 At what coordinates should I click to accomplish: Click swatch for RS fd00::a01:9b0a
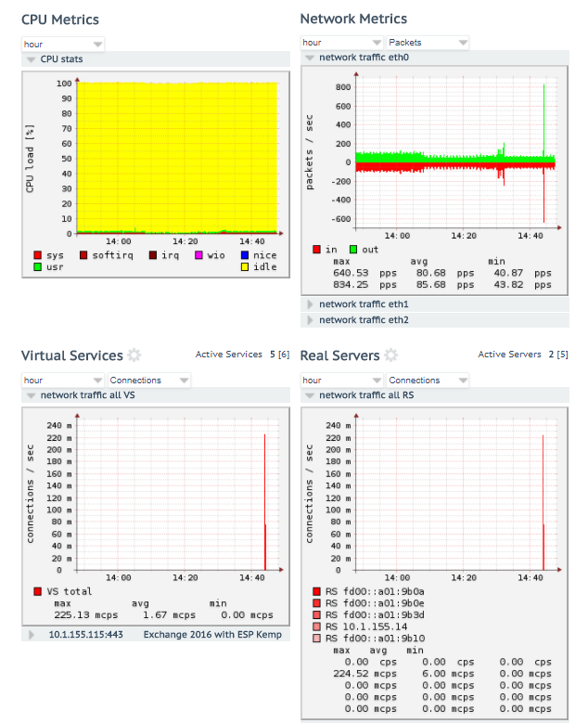316,591
